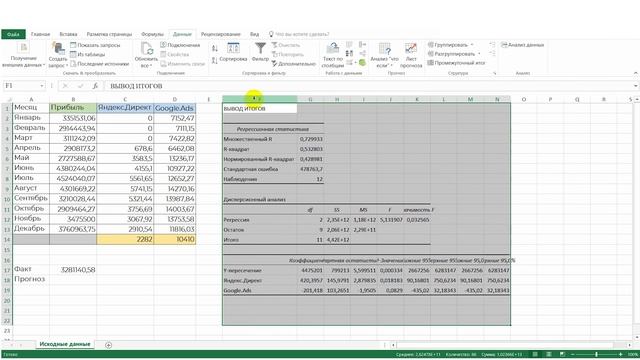Sort descending Z to A icon
This screenshot has height=360, width=640.
[x=215, y=60]
